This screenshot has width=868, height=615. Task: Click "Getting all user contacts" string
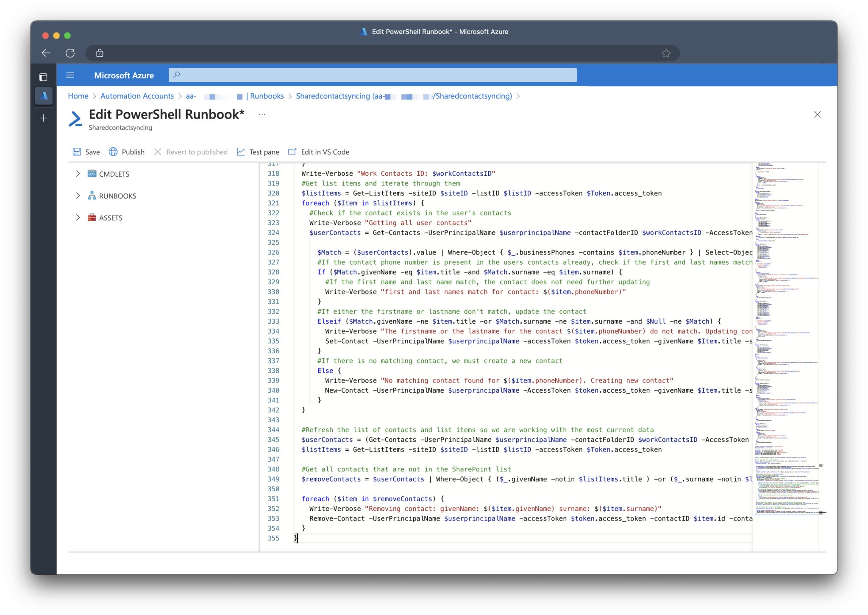tap(418, 223)
